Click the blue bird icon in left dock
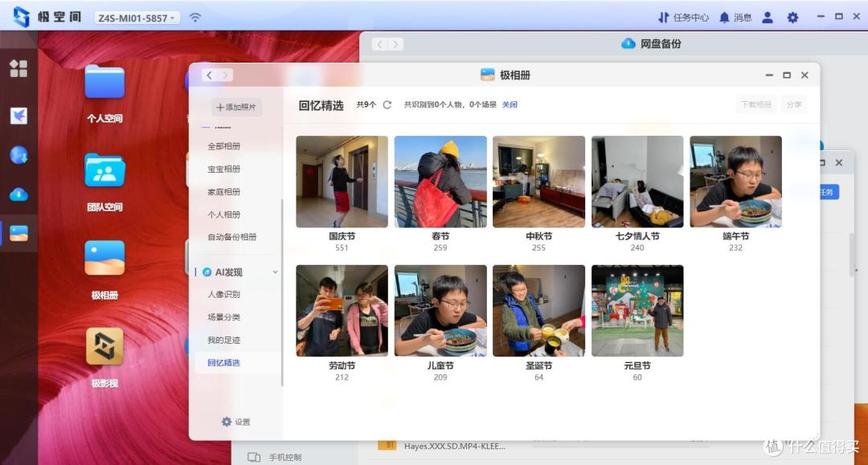 click(x=18, y=116)
